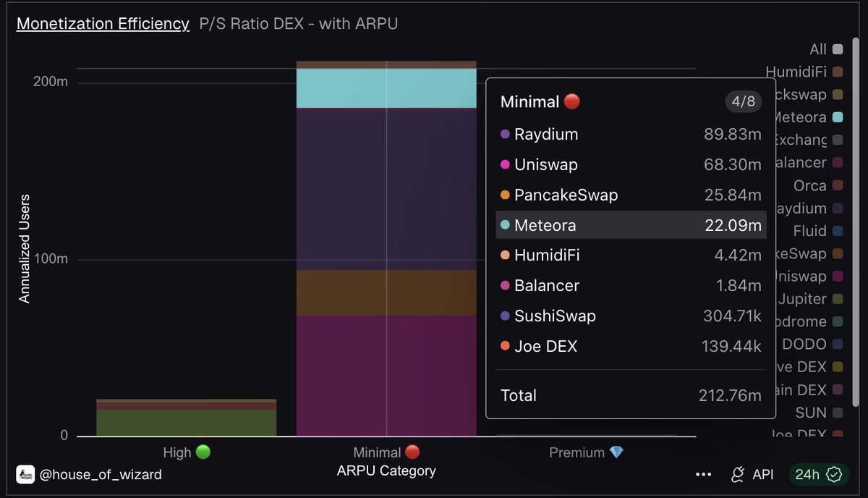The image size is (868, 498).
Task: Click the 100m y-axis label
Action: pos(51,259)
